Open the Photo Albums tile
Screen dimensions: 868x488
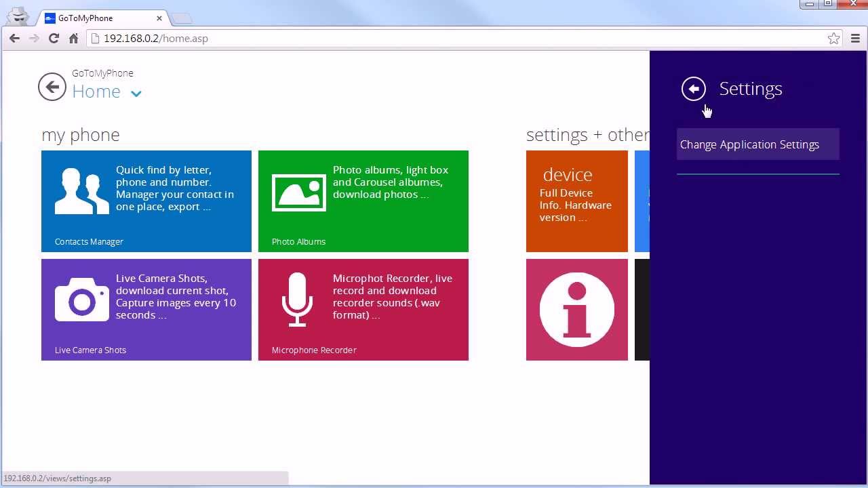pos(363,201)
